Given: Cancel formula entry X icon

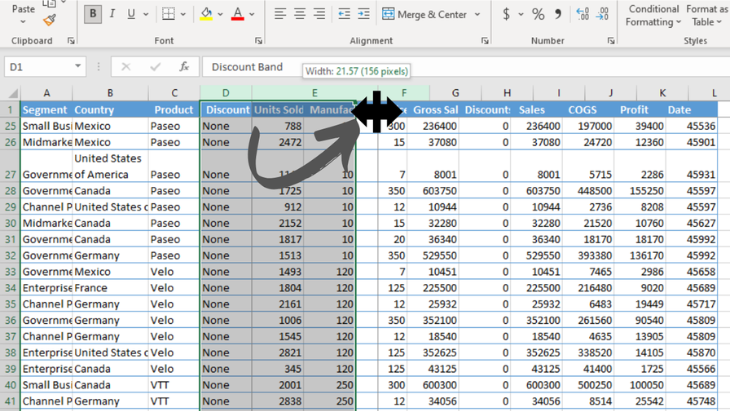Looking at the screenshot, I should 126,67.
